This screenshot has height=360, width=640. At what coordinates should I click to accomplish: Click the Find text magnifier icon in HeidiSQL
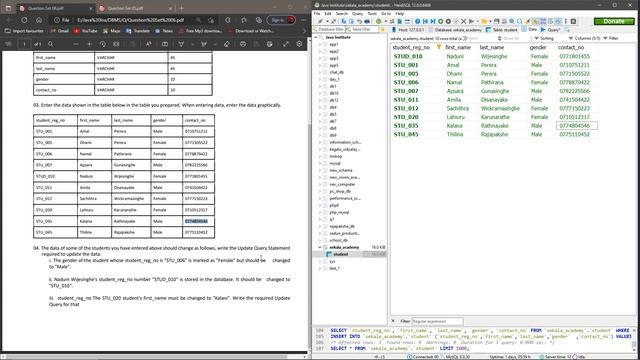pyautogui.click(x=511, y=21)
